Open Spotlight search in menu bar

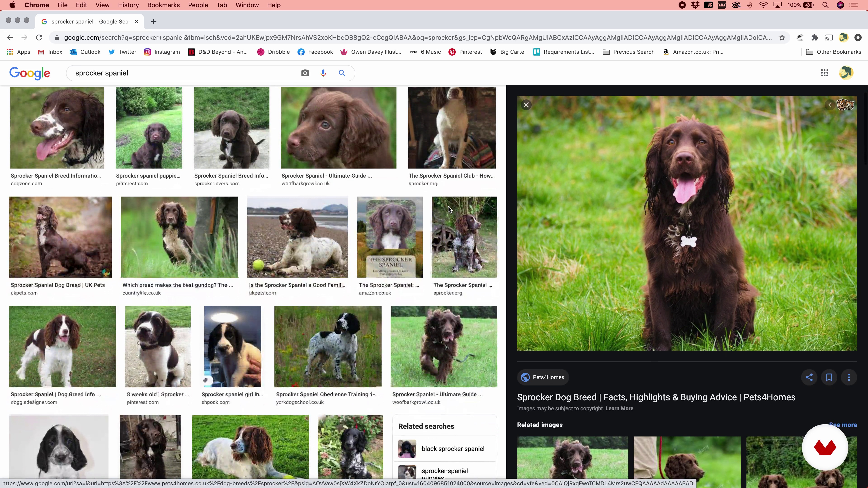coord(825,5)
